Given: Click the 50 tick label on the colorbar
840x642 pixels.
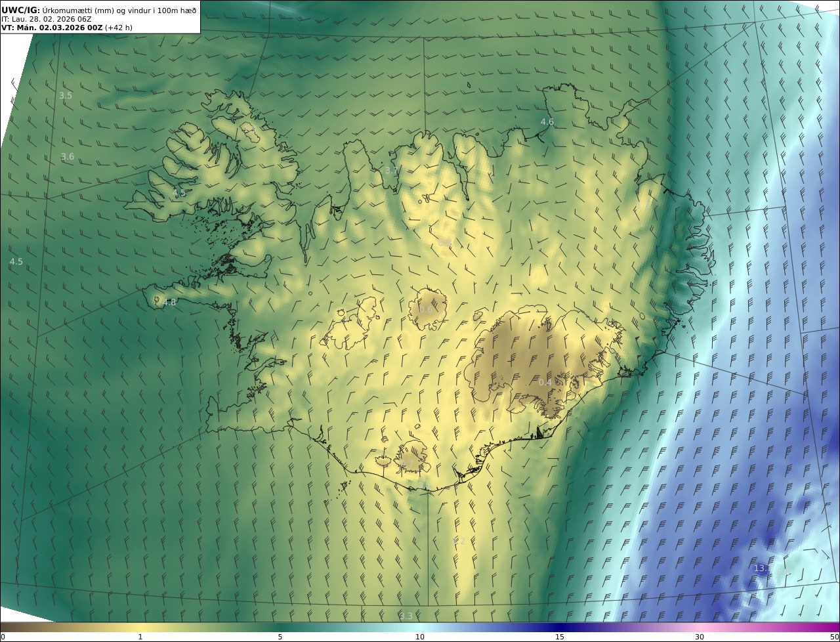Looking at the screenshot, I should pyautogui.click(x=834, y=637).
